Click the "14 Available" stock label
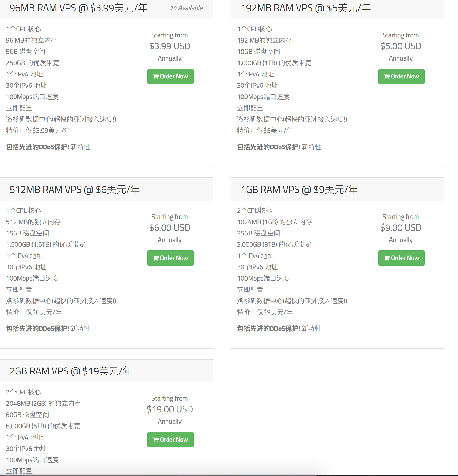This screenshot has height=476, width=458. (x=186, y=8)
